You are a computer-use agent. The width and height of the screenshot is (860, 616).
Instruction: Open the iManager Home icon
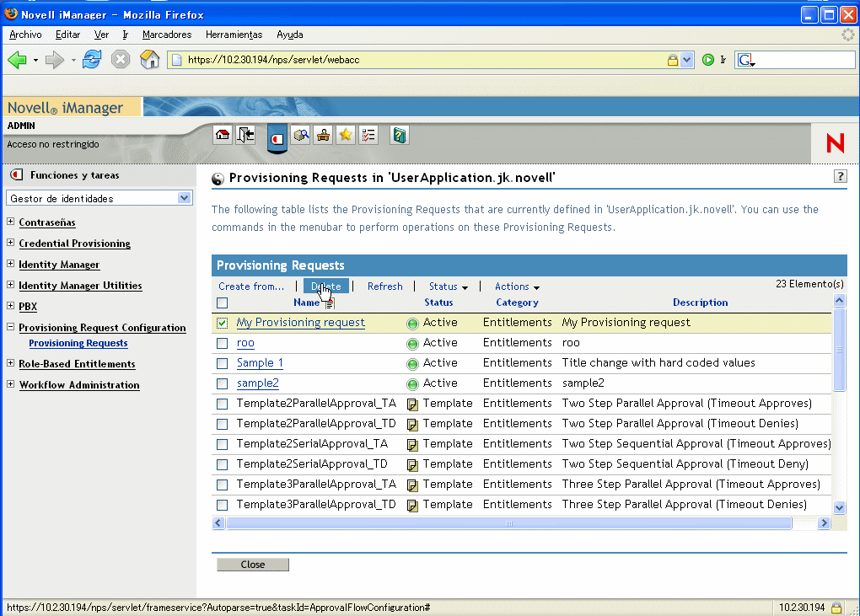(223, 135)
